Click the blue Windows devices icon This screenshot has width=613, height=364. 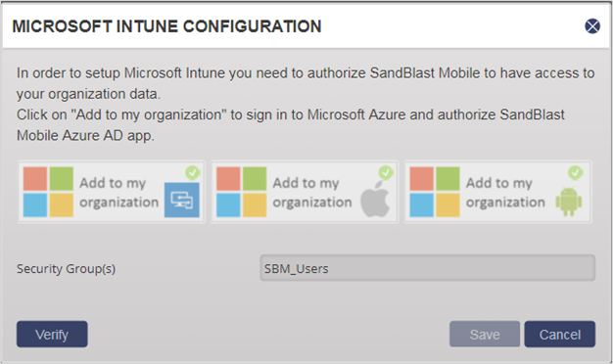click(182, 200)
